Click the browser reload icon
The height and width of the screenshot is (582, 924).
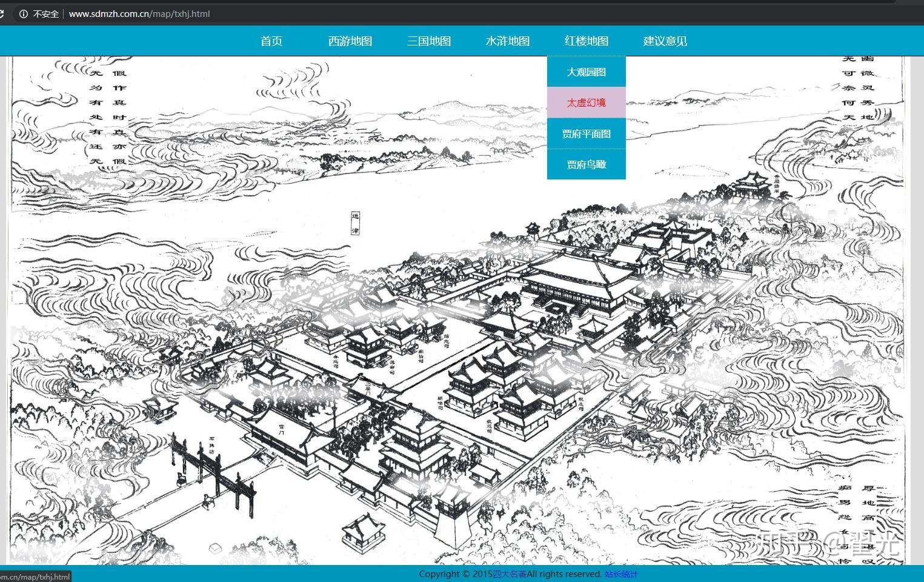(x=2, y=13)
